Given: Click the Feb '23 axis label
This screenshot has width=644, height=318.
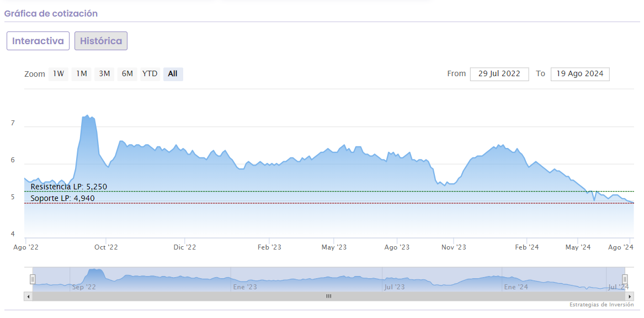Looking at the screenshot, I should pyautogui.click(x=269, y=247).
